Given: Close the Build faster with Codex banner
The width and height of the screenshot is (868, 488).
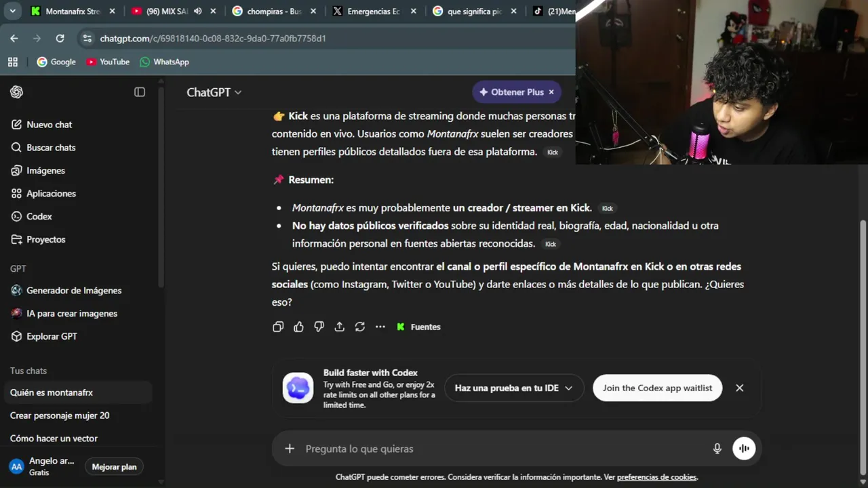Looking at the screenshot, I should (x=740, y=388).
